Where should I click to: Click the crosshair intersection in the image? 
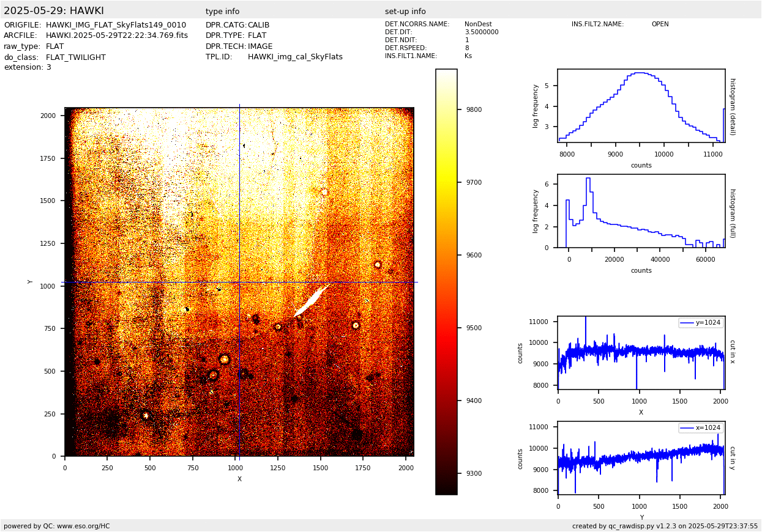(x=239, y=282)
